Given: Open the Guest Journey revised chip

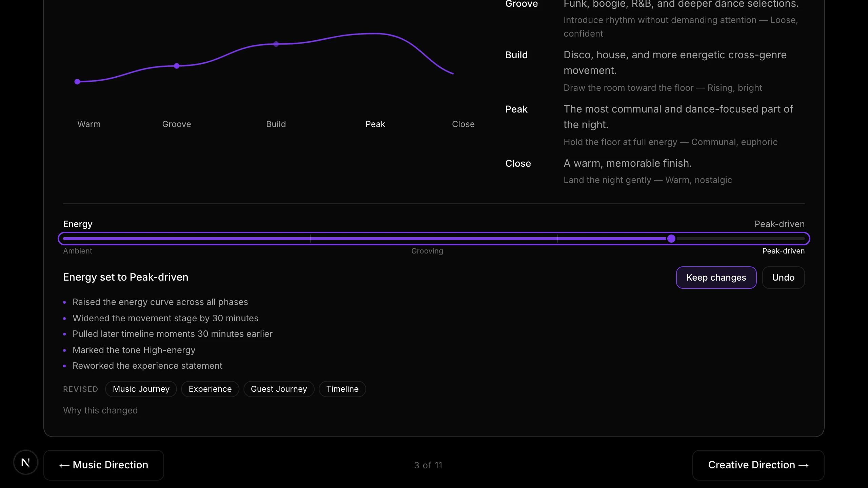Looking at the screenshot, I should 279,389.
